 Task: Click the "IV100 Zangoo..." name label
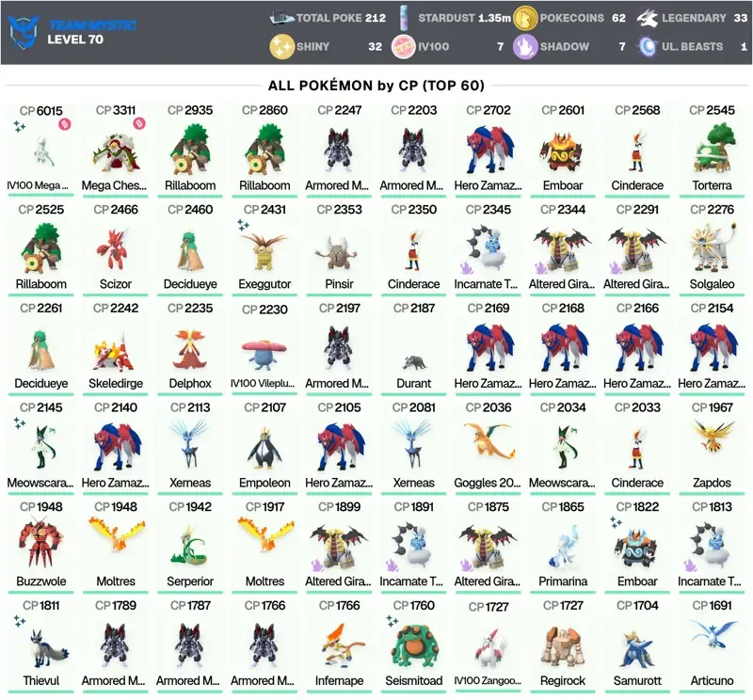pyautogui.click(x=488, y=681)
